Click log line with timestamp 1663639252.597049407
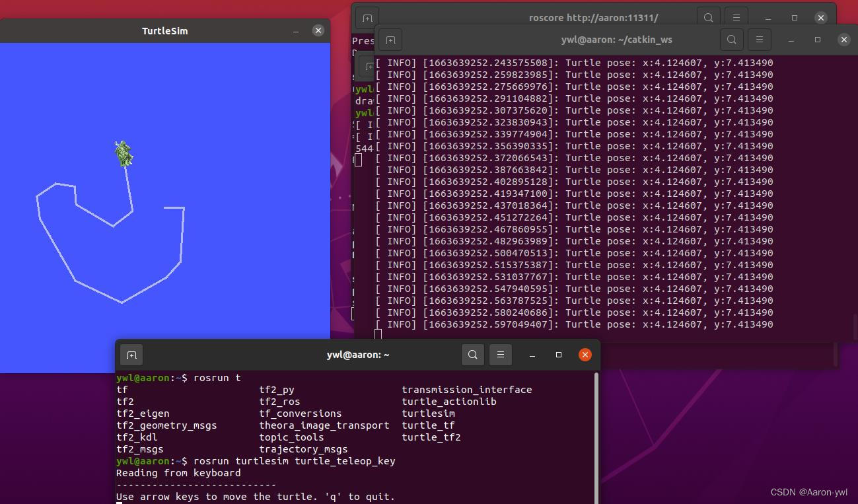 tap(574, 324)
